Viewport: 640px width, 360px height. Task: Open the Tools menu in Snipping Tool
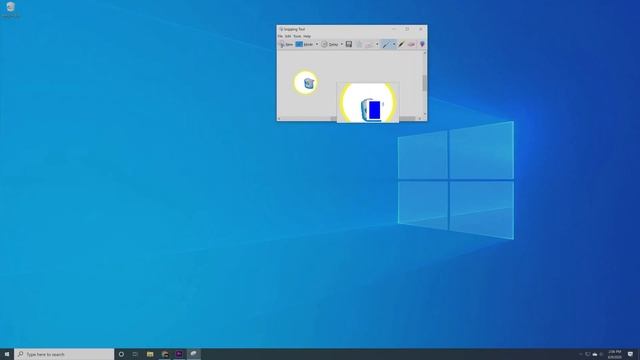click(x=297, y=36)
